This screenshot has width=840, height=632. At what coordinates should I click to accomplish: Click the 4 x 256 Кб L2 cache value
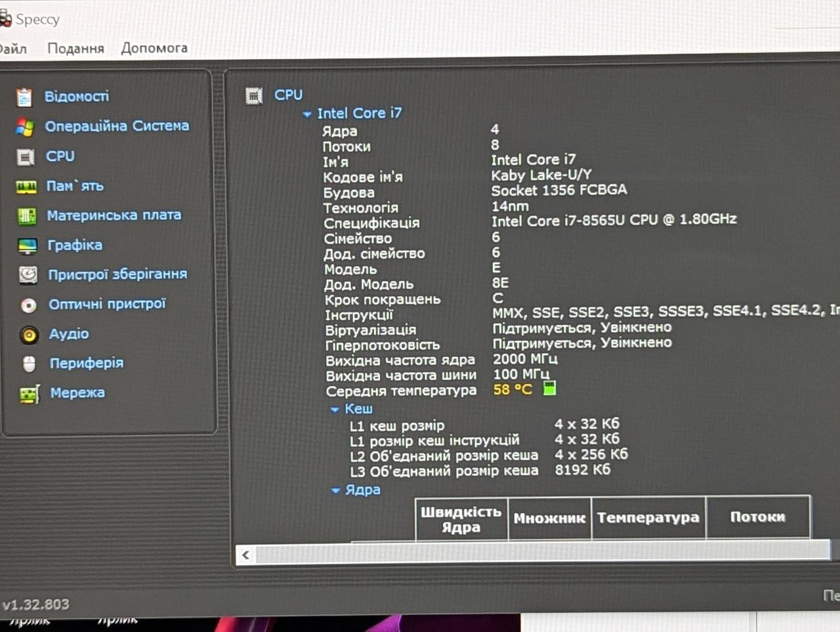click(x=591, y=454)
